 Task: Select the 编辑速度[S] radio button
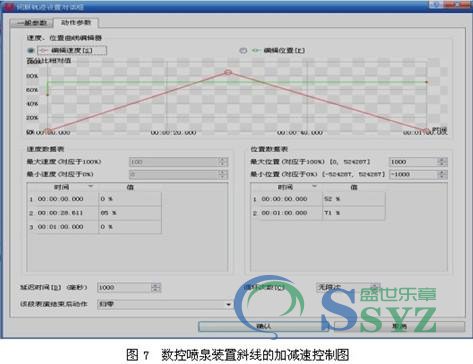click(31, 51)
